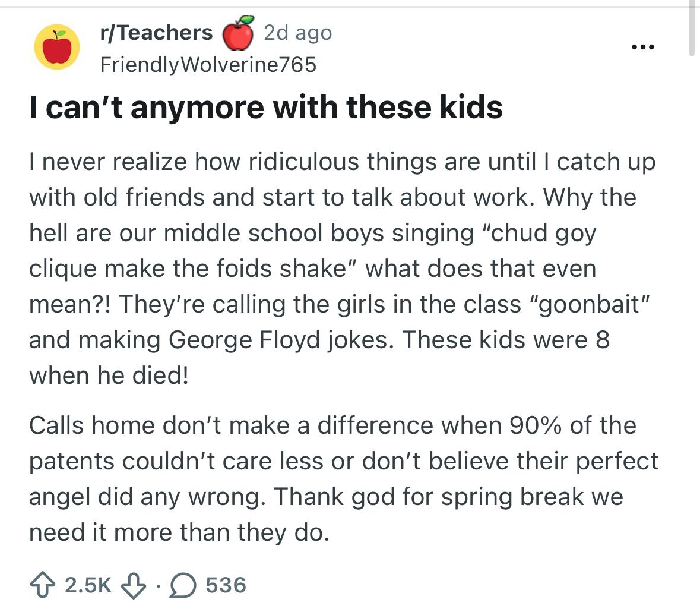Upvote the post with the up arrow

coord(43,585)
